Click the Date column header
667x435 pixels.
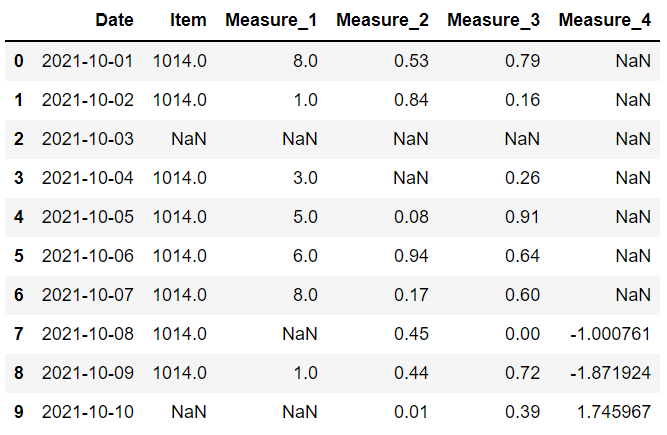point(114,19)
